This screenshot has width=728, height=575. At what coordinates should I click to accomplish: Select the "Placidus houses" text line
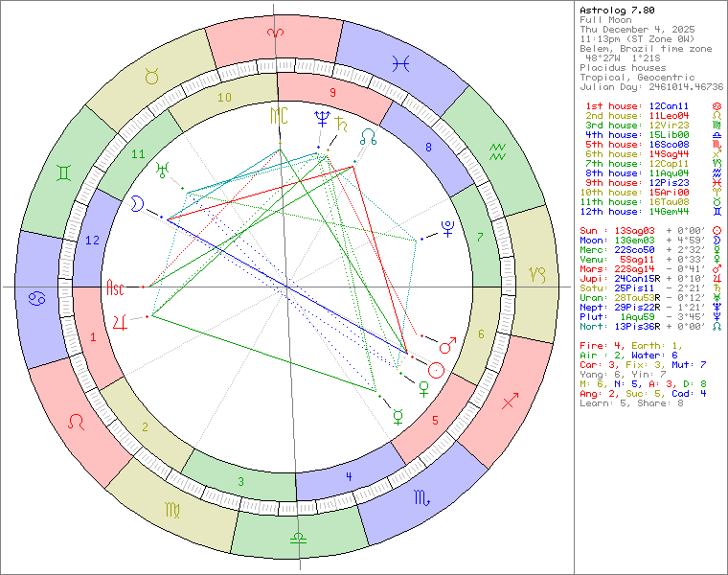pos(622,67)
